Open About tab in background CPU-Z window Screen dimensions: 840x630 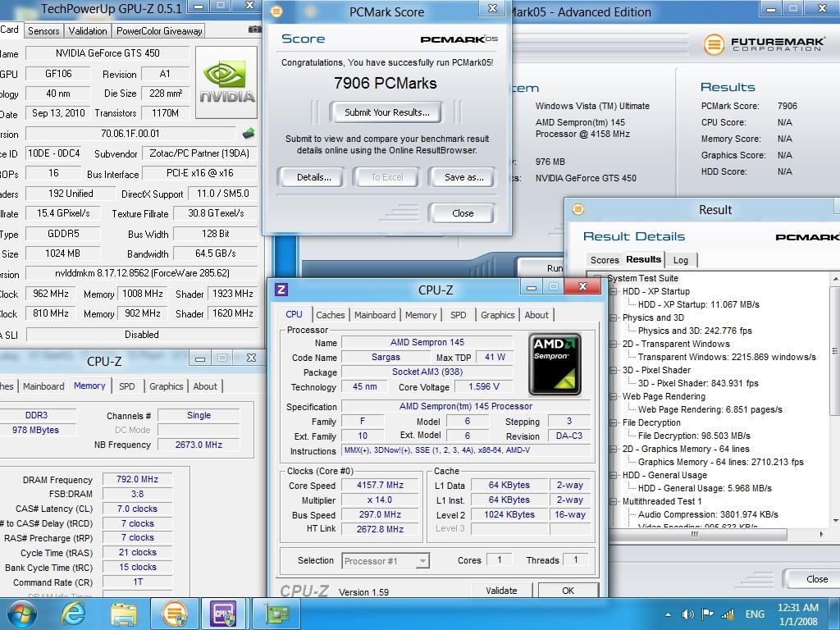pyautogui.click(x=205, y=386)
